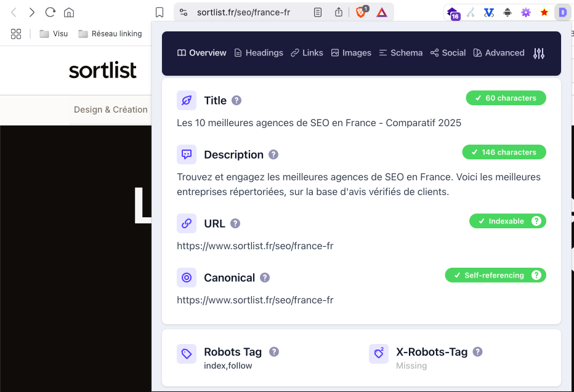Click the X-Robots-Tag icon
Viewport: 574px width, 392px height.
[379, 354]
